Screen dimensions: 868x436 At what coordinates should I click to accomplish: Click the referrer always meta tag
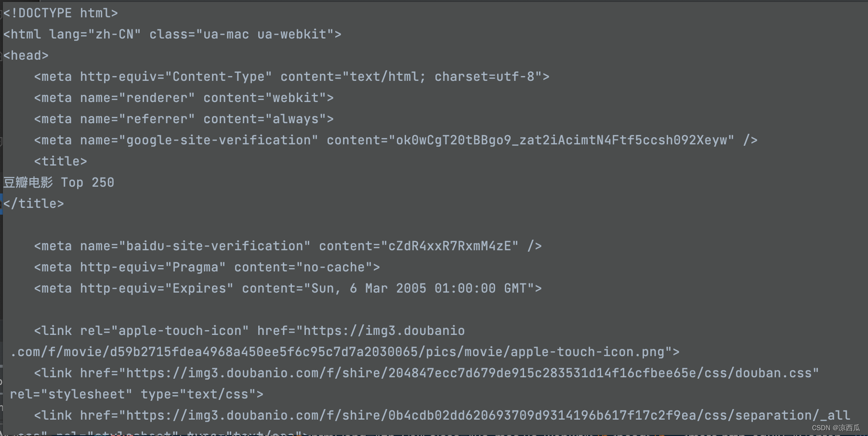tap(184, 119)
